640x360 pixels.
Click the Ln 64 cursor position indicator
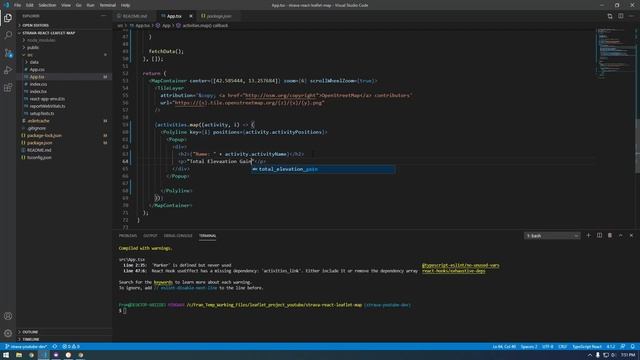pyautogui.click(x=504, y=347)
